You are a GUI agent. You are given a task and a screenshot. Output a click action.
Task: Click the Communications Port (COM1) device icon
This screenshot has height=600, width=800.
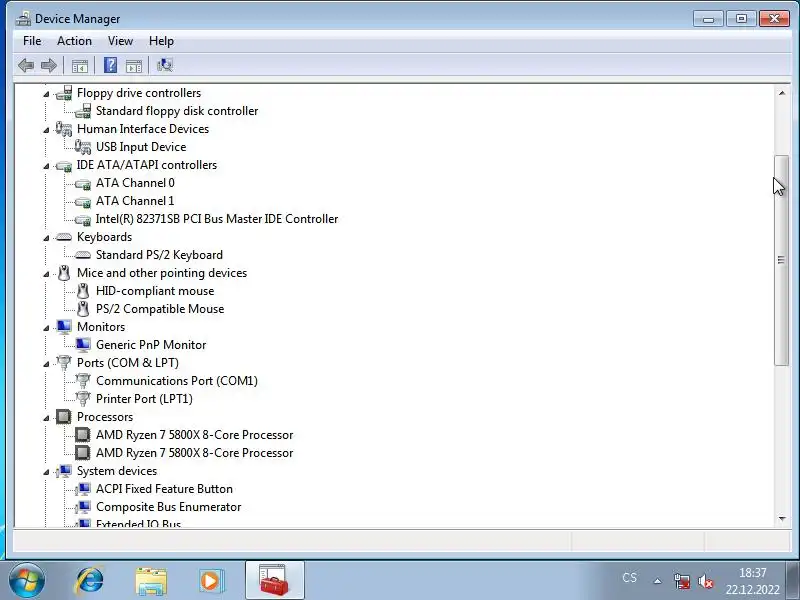point(83,381)
